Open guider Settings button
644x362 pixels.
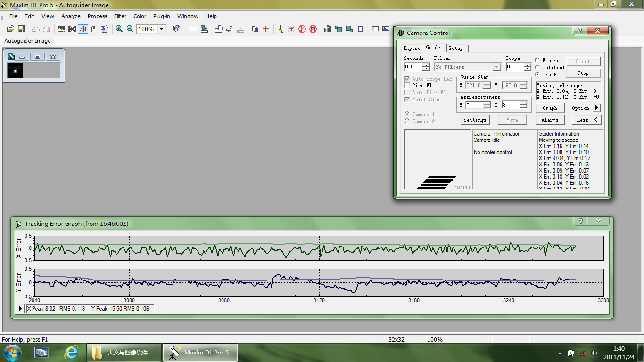point(475,120)
